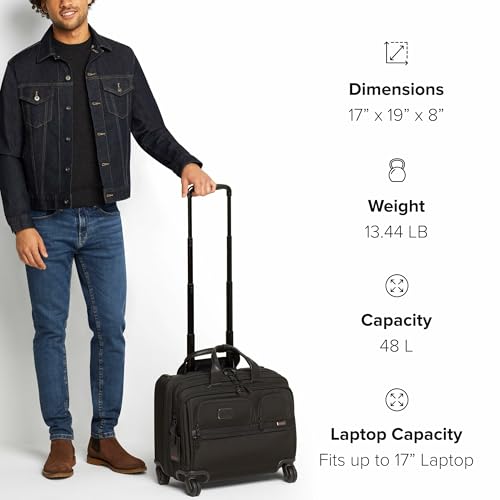The height and width of the screenshot is (500, 500).
Task: Click the dimensions arrow-box icon
Action: [396, 53]
